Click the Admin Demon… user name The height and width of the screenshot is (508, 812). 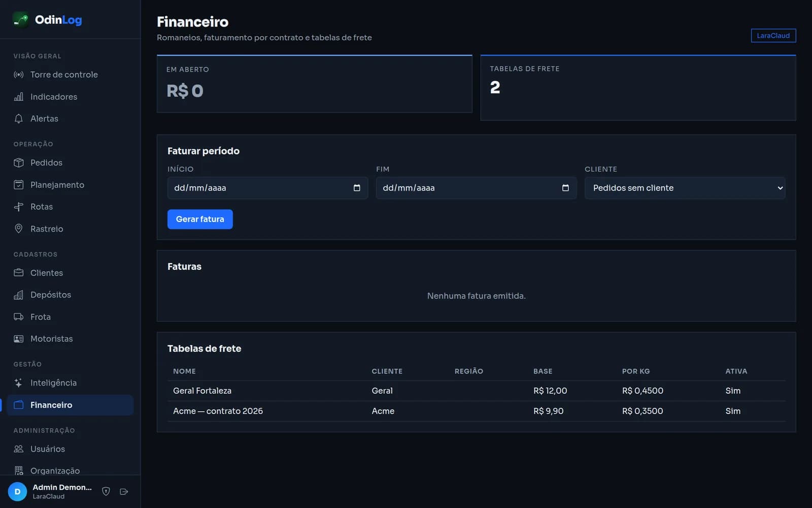pyautogui.click(x=62, y=487)
